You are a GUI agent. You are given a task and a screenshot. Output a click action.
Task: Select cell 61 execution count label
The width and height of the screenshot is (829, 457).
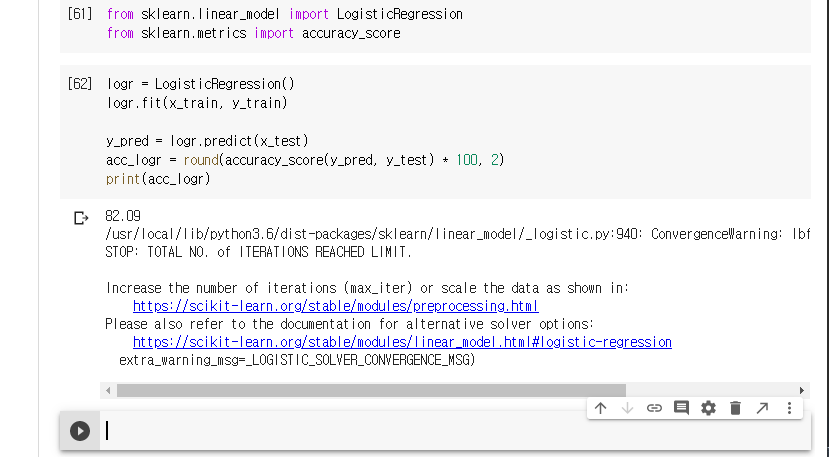80,15
